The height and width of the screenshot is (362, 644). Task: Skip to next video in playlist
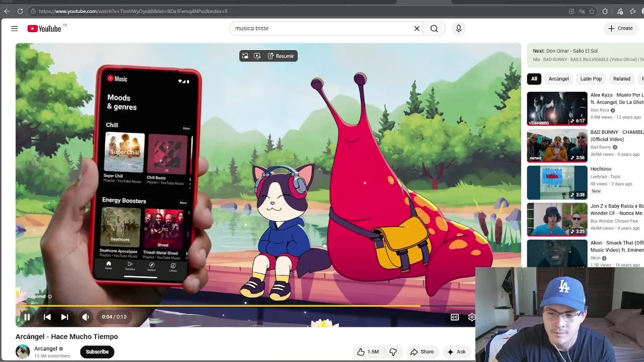point(64,317)
